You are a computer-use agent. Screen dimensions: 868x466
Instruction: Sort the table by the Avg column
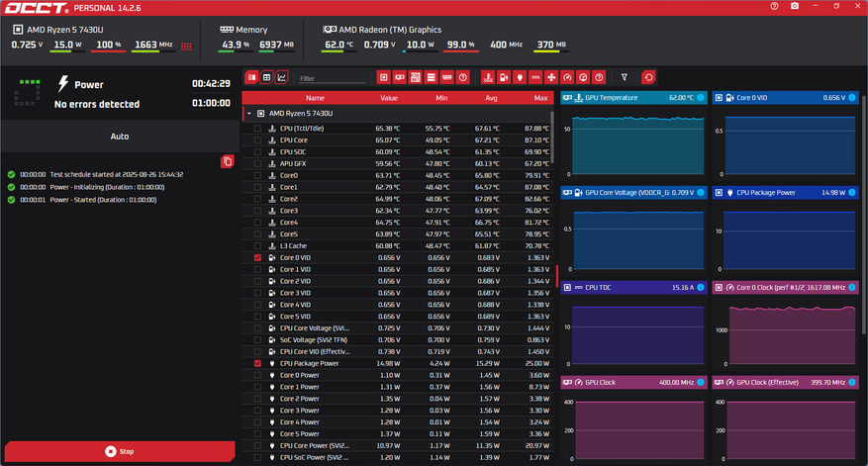pyautogui.click(x=491, y=98)
